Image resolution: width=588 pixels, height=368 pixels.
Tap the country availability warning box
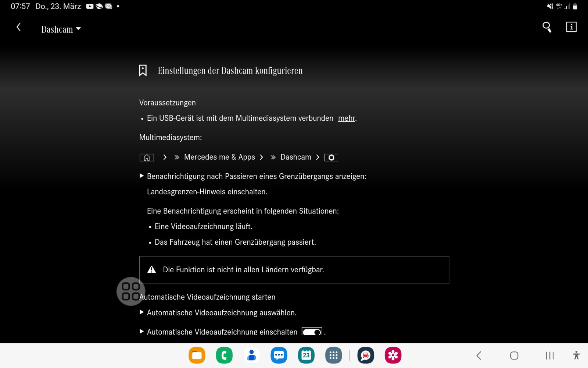tap(294, 270)
